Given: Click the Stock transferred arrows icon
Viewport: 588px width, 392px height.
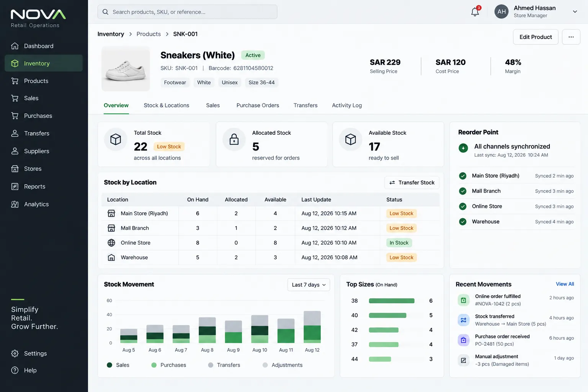Looking at the screenshot, I should click(464, 320).
